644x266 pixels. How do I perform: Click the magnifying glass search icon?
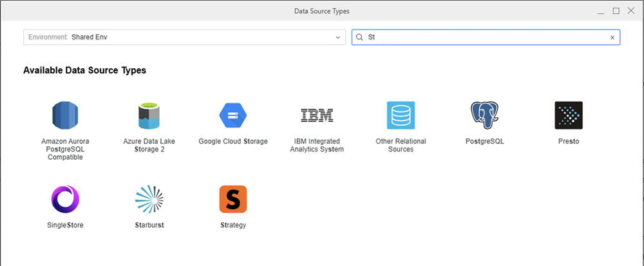point(359,37)
